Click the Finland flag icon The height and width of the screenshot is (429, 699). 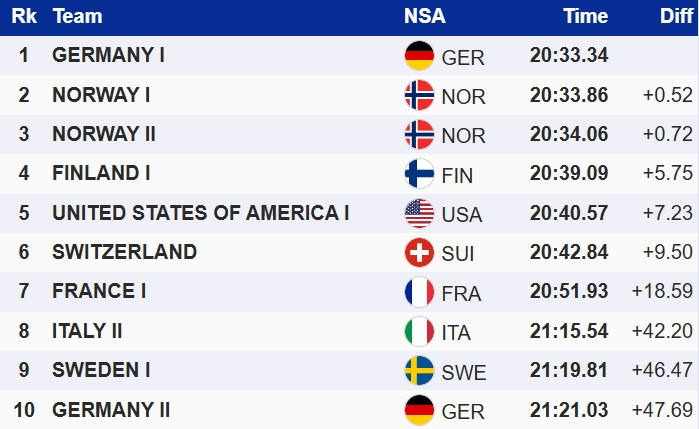[419, 174]
